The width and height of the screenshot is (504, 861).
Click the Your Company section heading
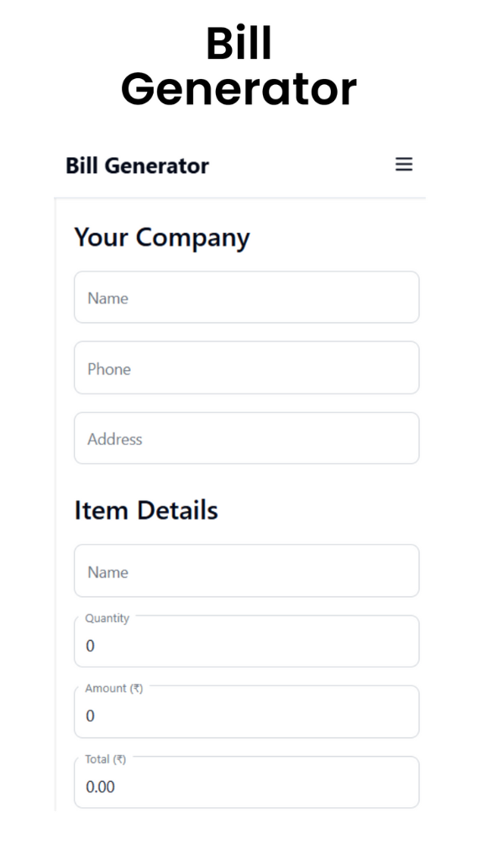coord(162,238)
